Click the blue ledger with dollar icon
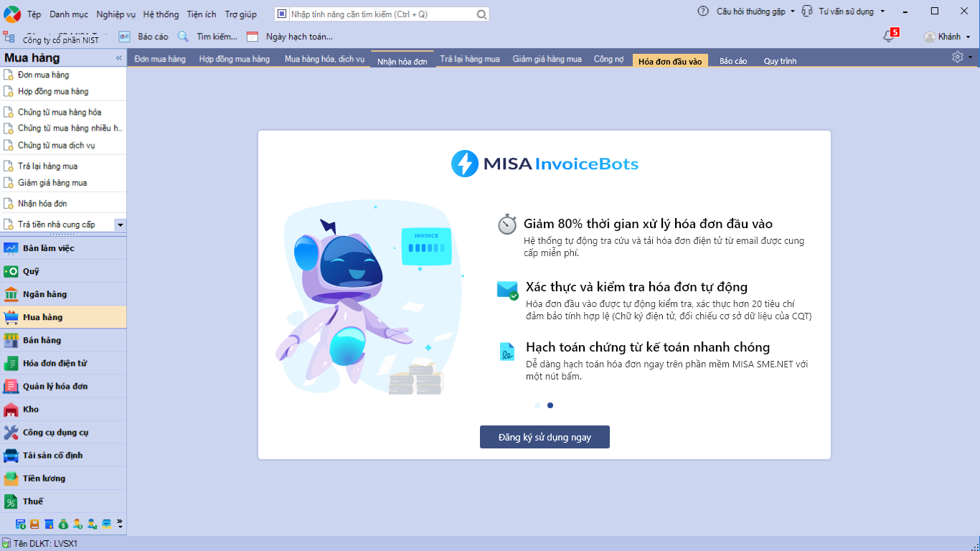Image resolution: width=980 pixels, height=551 pixels. click(21, 524)
